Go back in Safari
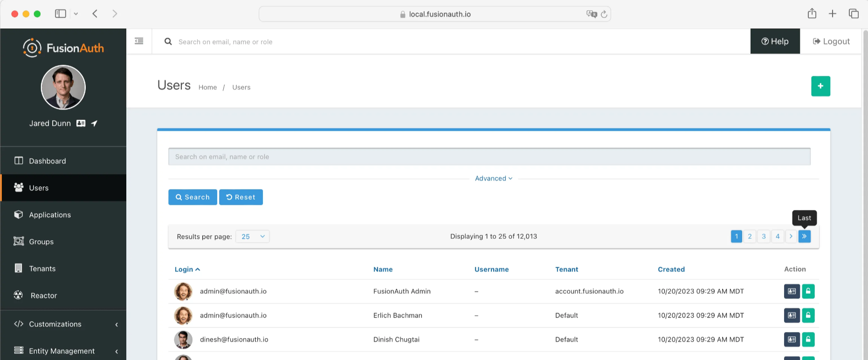 pos(95,14)
